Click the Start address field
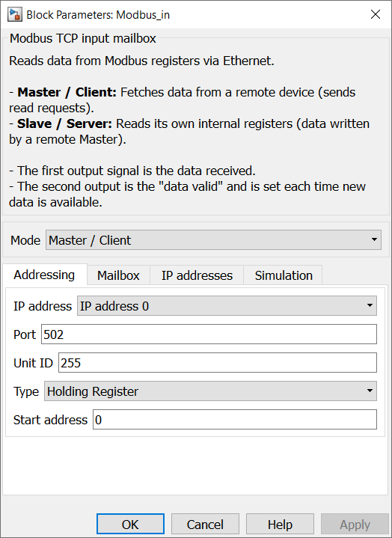The height and width of the screenshot is (538, 392). point(235,419)
